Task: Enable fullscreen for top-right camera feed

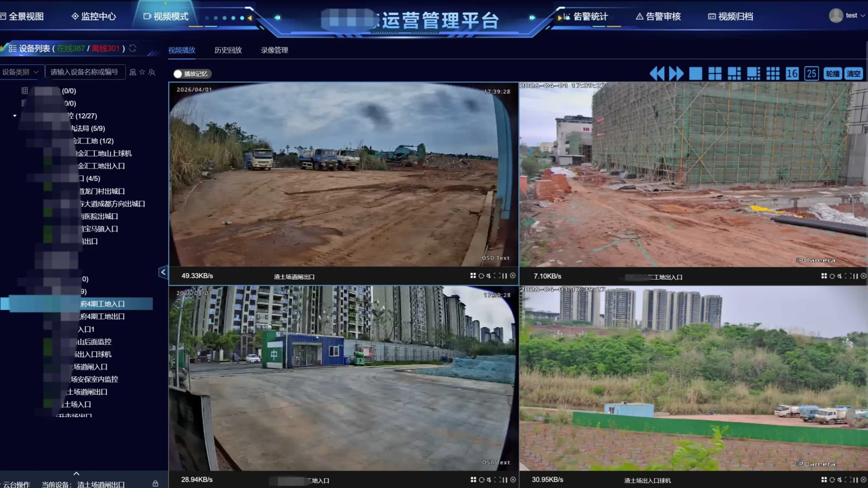Action: point(847,276)
